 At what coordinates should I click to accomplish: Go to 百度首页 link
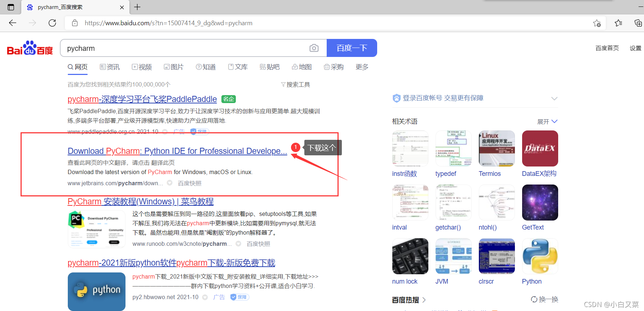pos(607,48)
